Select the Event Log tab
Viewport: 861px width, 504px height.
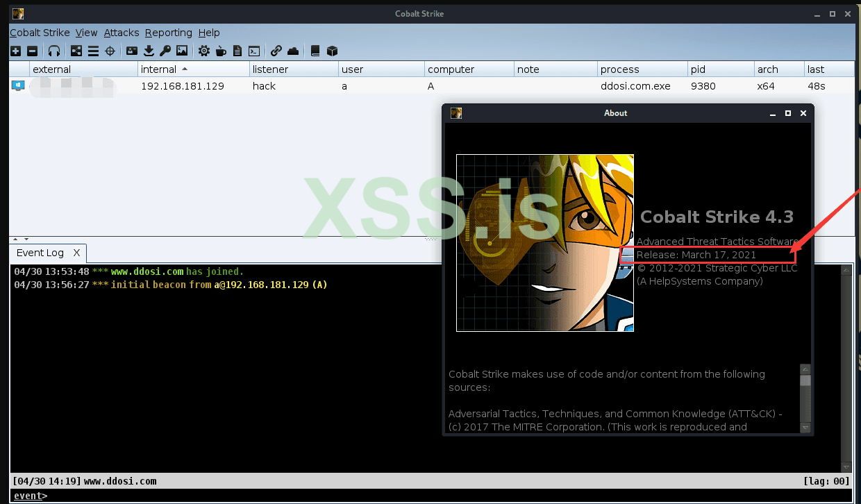click(x=40, y=253)
